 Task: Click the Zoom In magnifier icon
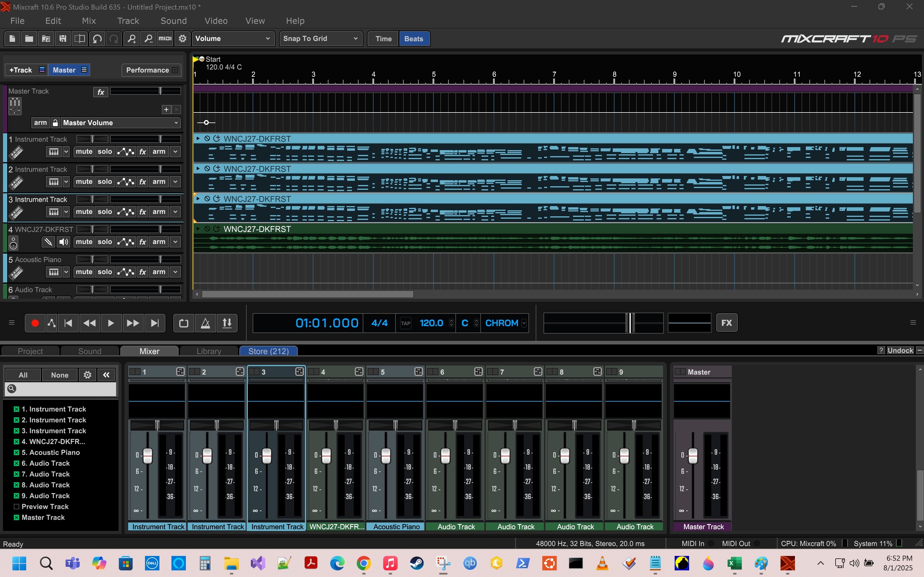coord(132,39)
